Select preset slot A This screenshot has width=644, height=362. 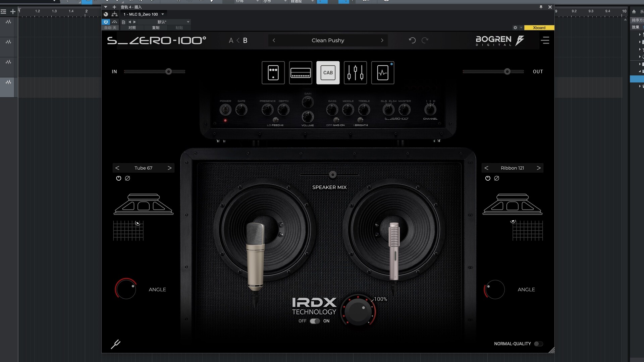click(x=231, y=41)
